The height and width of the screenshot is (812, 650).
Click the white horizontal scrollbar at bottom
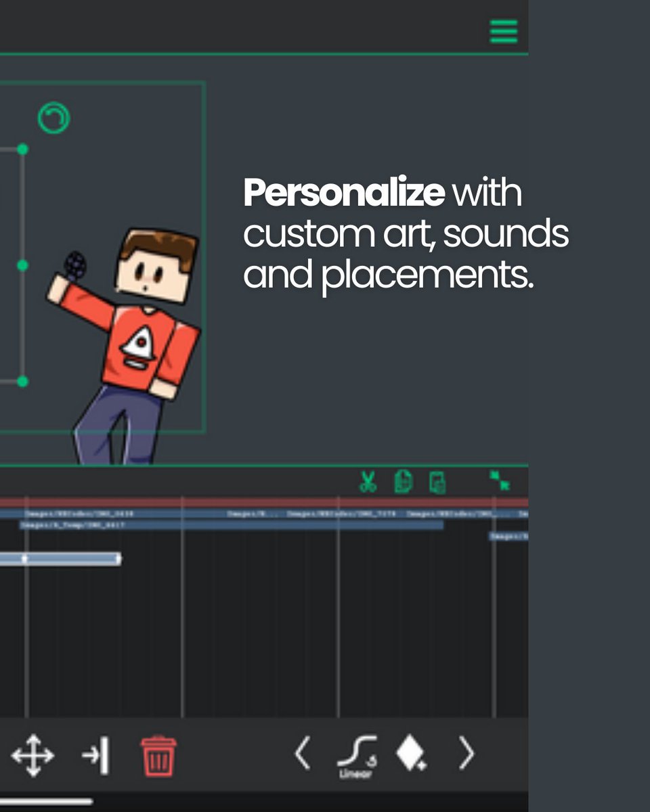tap(46, 802)
